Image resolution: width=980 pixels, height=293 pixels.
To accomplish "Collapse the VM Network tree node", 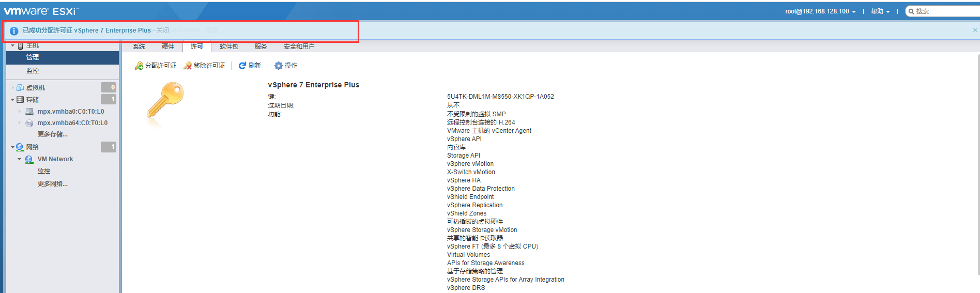I will (20, 159).
